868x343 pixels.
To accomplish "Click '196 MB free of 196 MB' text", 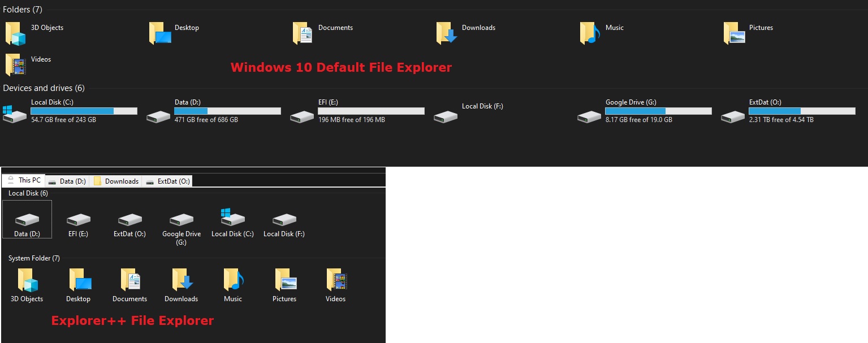I will [352, 120].
